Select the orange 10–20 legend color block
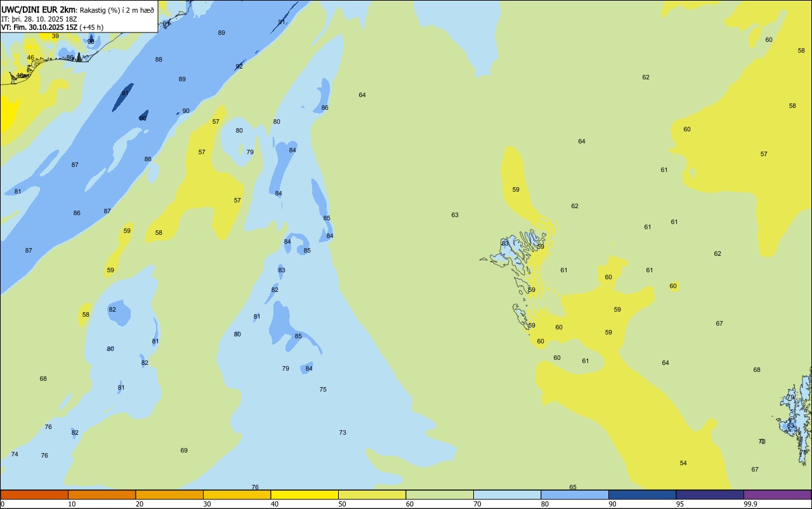 pos(101,494)
